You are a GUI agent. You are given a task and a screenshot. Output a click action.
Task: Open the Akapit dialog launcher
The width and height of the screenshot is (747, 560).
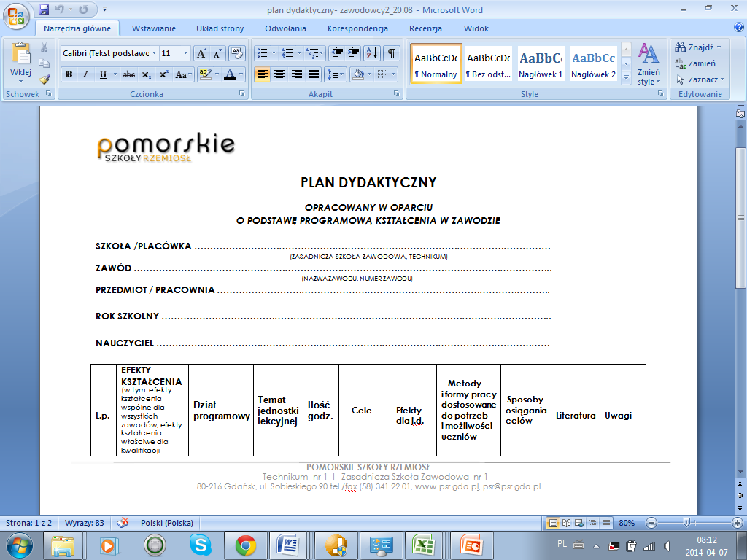[x=397, y=94]
